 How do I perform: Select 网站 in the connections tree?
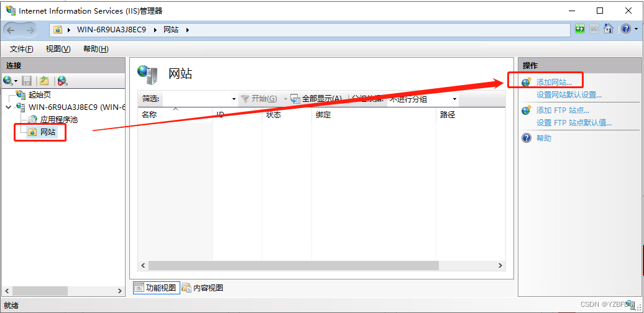tap(48, 132)
